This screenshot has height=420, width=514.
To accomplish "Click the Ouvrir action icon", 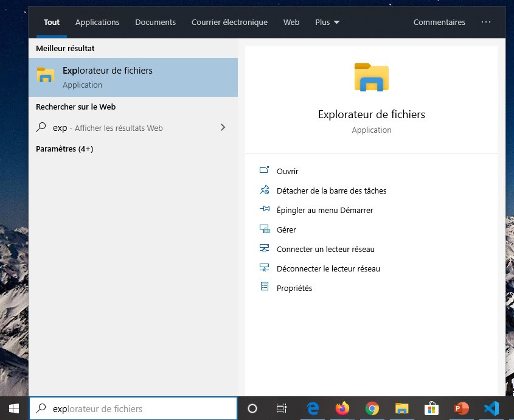I will pos(264,170).
